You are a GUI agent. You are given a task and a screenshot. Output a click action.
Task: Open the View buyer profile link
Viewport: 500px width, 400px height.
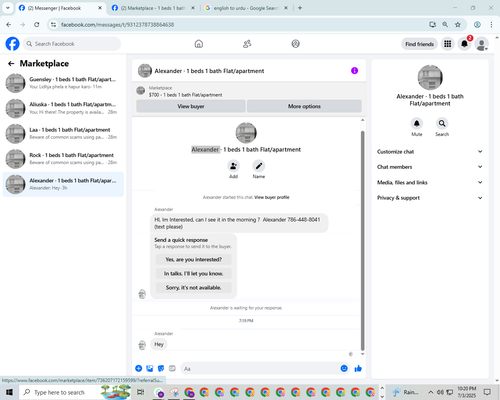(272, 197)
